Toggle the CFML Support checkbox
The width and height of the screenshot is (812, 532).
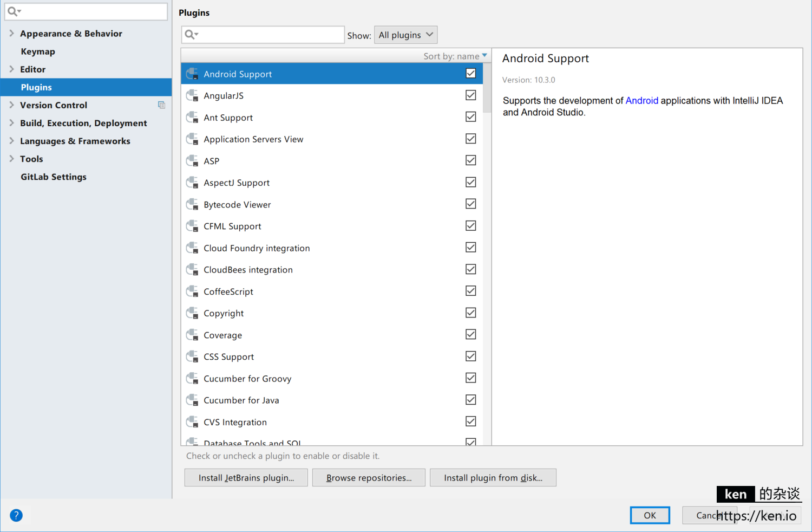471,225
